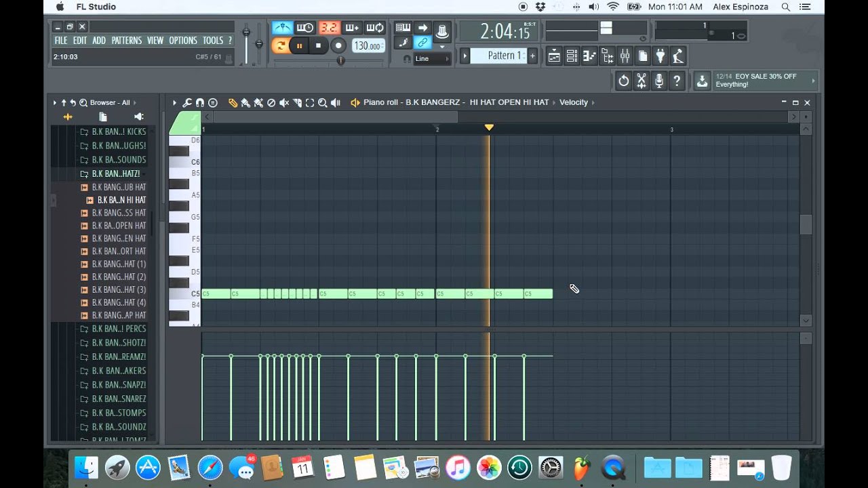Click the Record button
Image resolution: width=868 pixels, height=488 pixels.
(338, 46)
